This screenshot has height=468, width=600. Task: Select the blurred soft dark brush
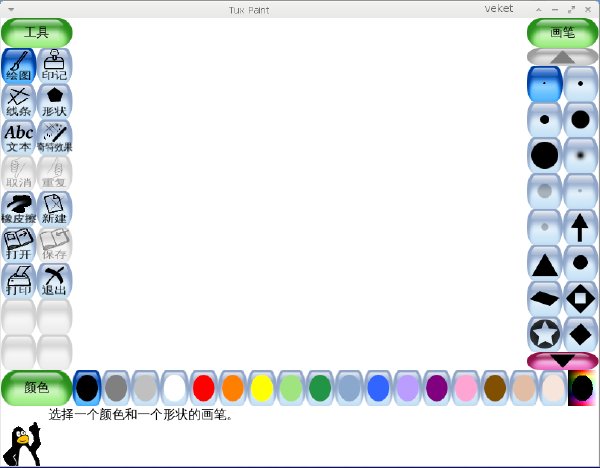[580, 155]
